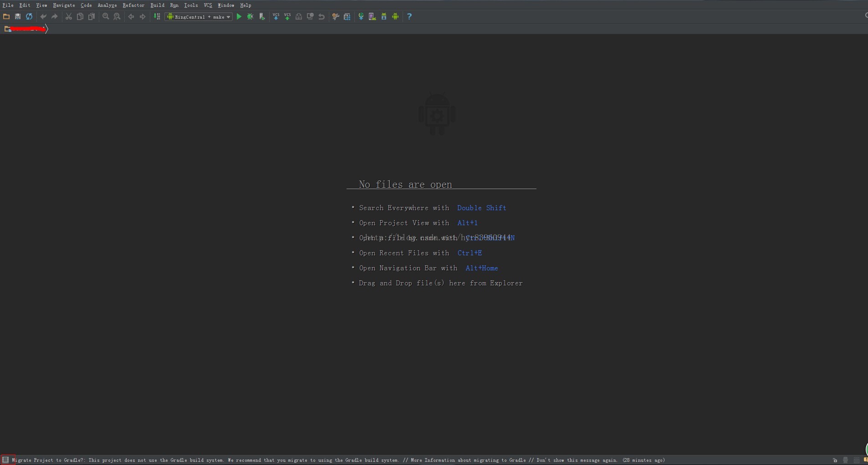Select the project folder in the navigation bar
Screen dimensions: 868x465
pos(26,29)
